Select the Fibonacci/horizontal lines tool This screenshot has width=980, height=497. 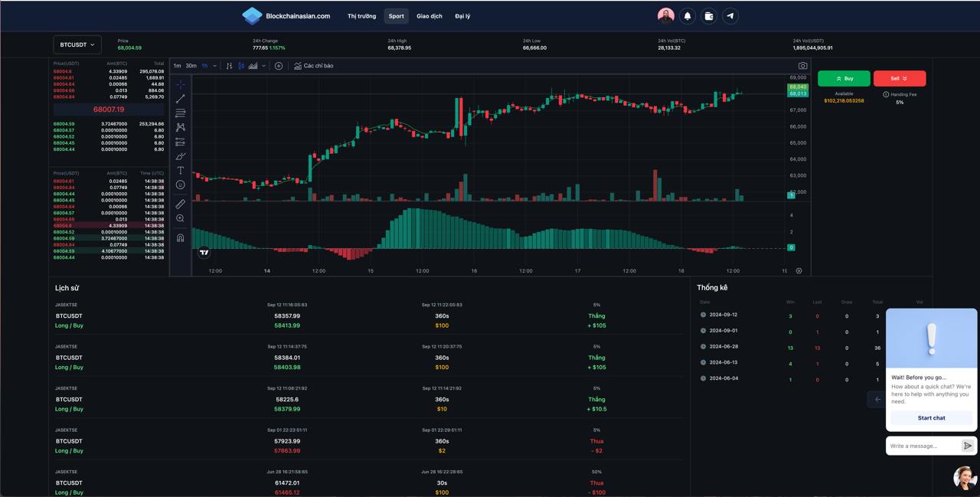click(x=180, y=113)
